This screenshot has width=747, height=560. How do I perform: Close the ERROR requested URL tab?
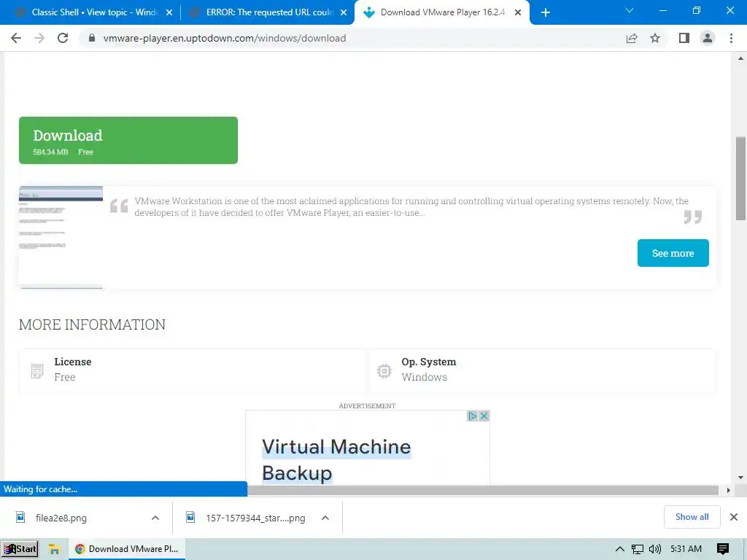tap(344, 13)
